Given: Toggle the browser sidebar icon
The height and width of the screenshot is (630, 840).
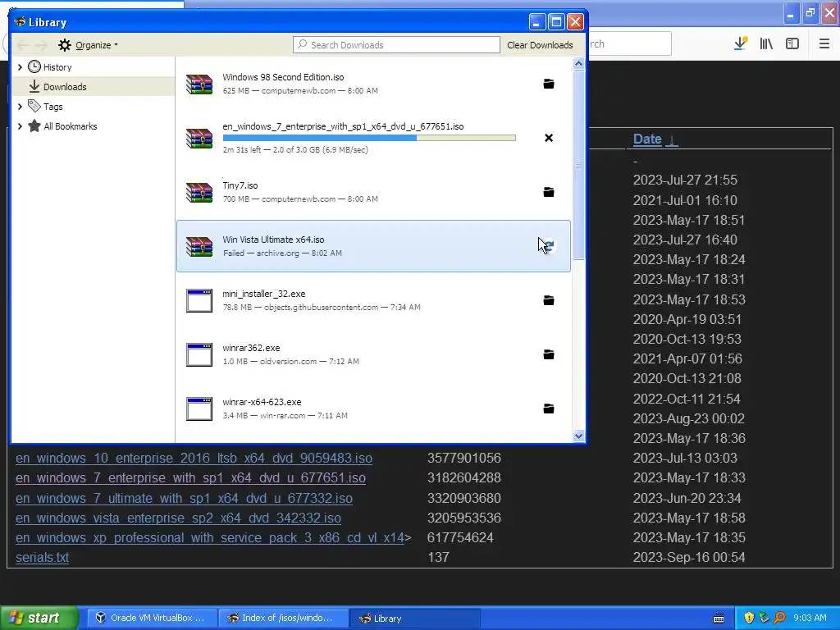Looking at the screenshot, I should click(792, 44).
